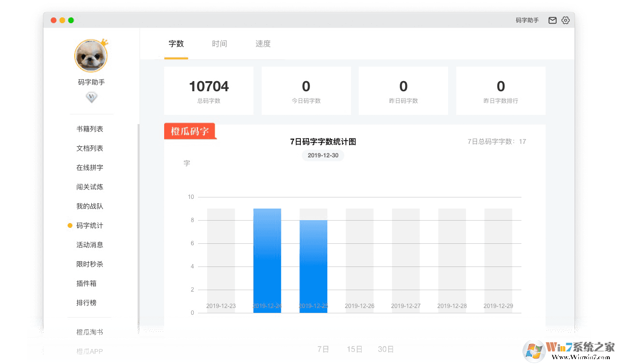618x364 pixels.
Task: Click the Win7 logo in the taskbar
Action: (534, 352)
